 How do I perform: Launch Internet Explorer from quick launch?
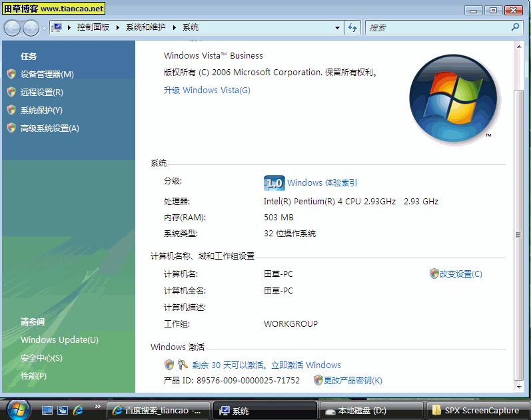click(78, 411)
